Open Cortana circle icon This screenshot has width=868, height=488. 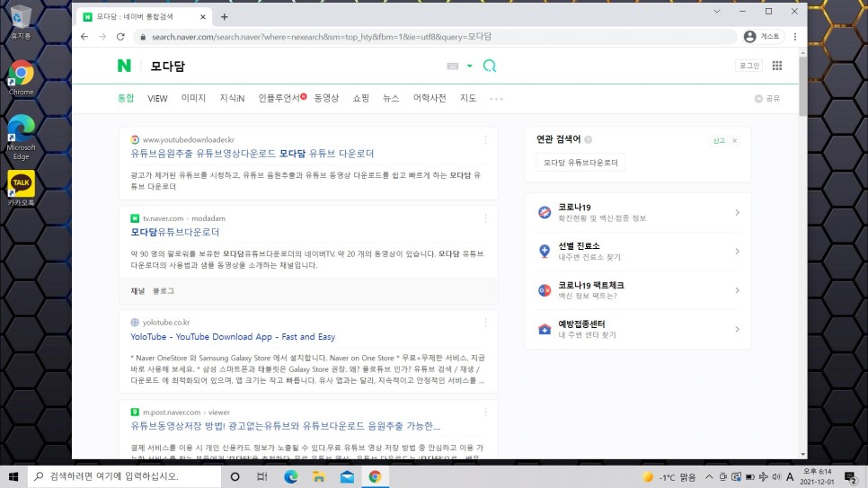(x=235, y=476)
